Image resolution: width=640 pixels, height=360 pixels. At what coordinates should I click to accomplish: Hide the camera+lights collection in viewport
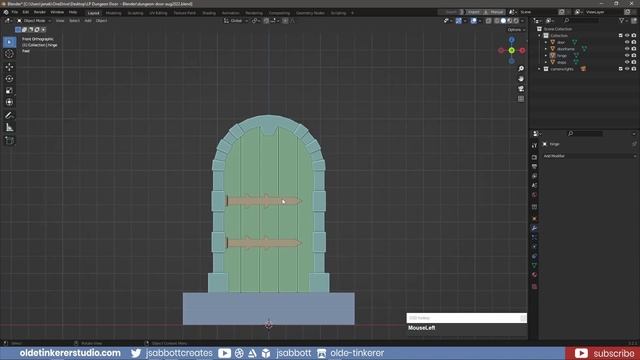click(627, 69)
